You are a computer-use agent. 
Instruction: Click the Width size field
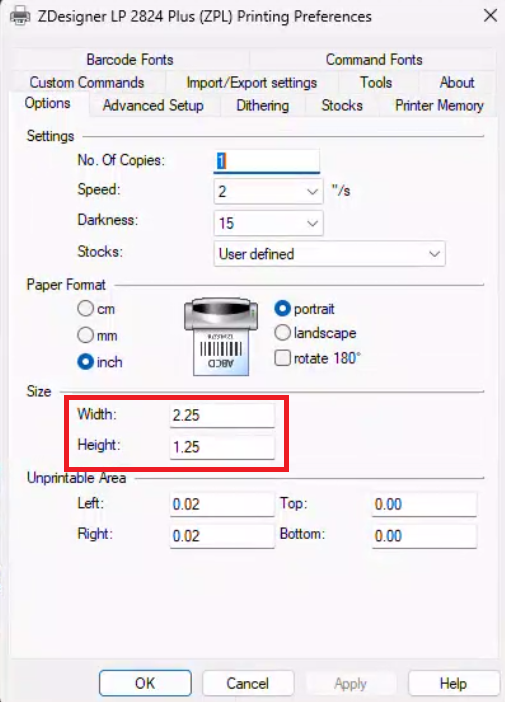point(222,415)
